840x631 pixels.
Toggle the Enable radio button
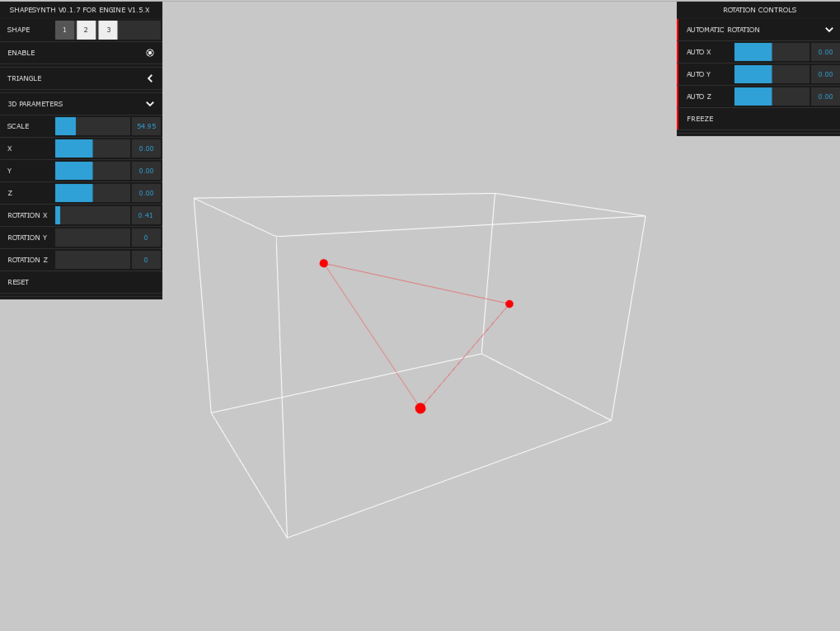[150, 53]
